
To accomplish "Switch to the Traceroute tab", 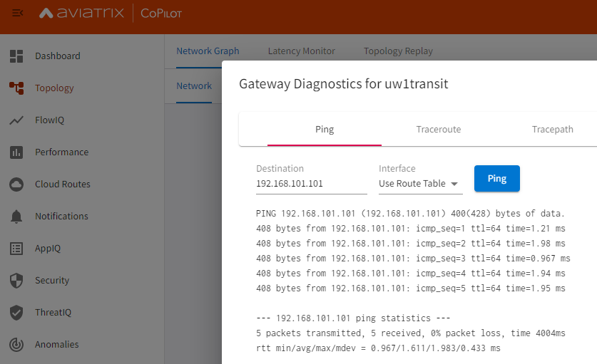I will [438, 130].
